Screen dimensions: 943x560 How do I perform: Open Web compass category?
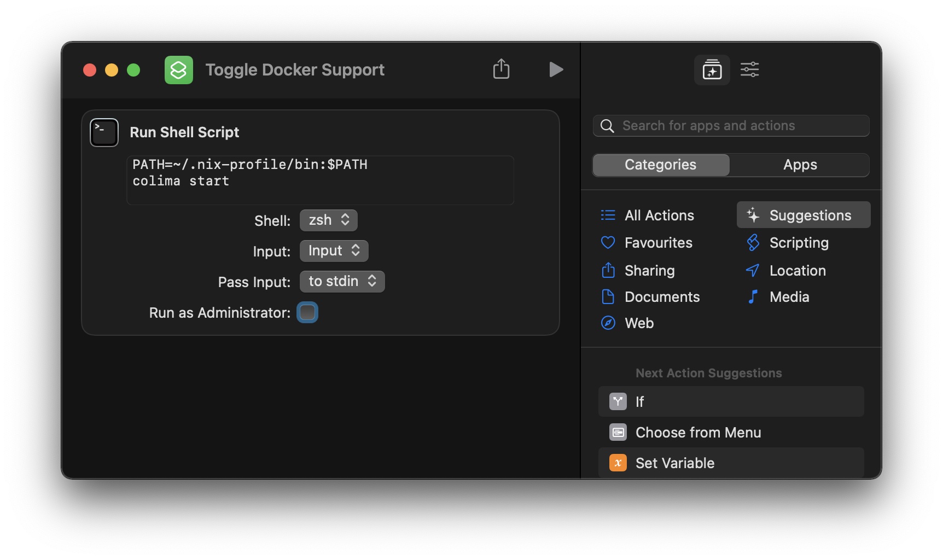608,323
